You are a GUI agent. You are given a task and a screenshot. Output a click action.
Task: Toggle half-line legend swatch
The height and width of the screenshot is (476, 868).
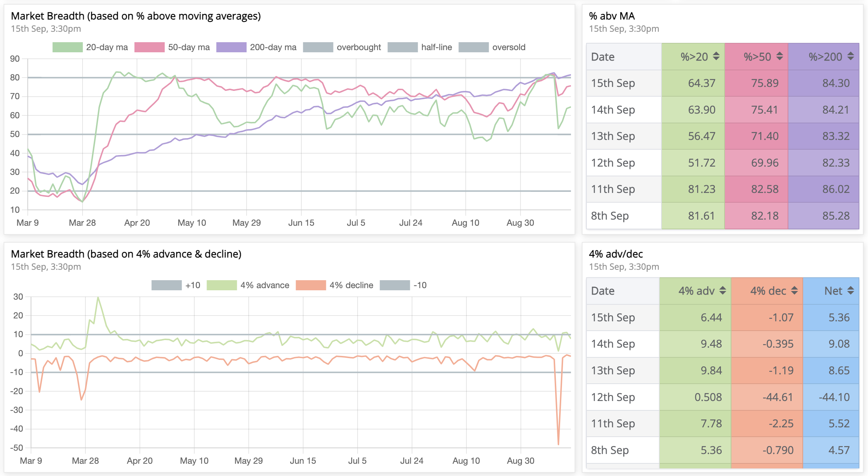[403, 47]
